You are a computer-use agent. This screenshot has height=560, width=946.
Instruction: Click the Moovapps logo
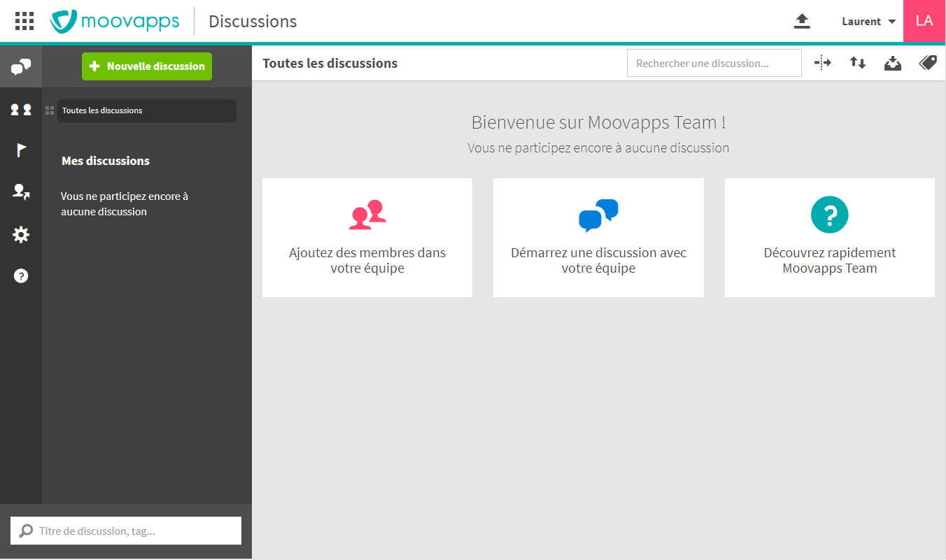(x=115, y=21)
